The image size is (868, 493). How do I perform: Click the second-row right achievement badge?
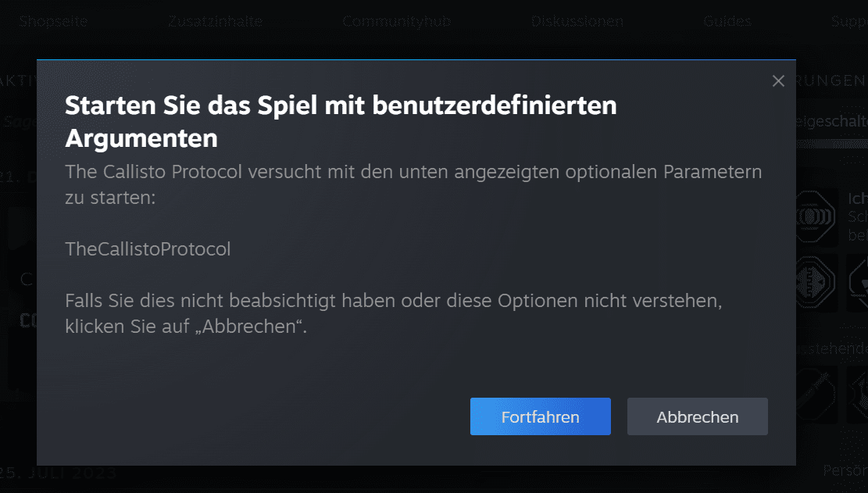(x=858, y=283)
